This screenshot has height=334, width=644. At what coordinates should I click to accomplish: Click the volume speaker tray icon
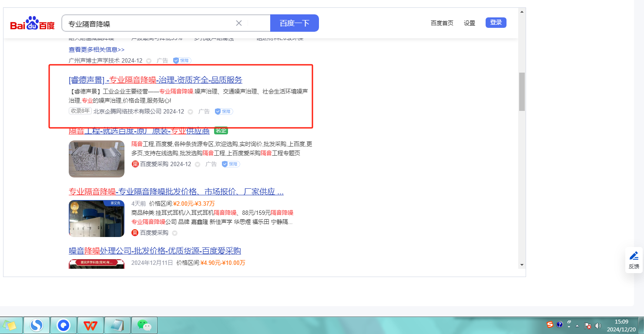click(598, 325)
